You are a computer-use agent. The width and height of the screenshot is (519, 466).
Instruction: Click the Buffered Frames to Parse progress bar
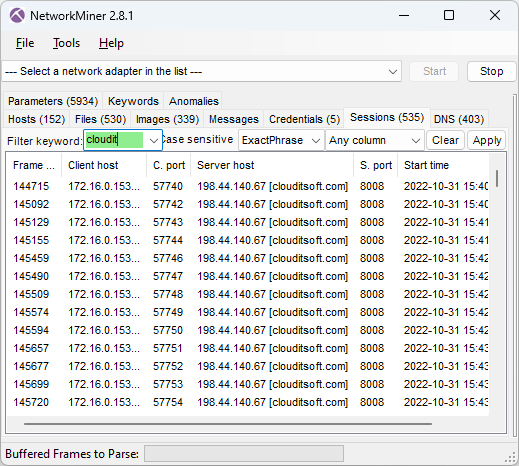click(x=244, y=454)
